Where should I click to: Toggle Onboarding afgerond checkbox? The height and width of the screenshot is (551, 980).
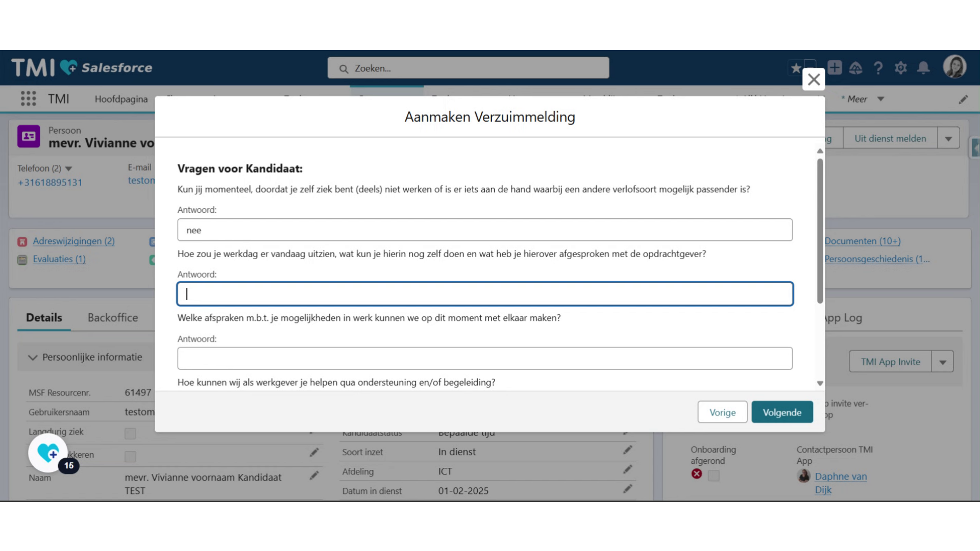click(x=714, y=475)
